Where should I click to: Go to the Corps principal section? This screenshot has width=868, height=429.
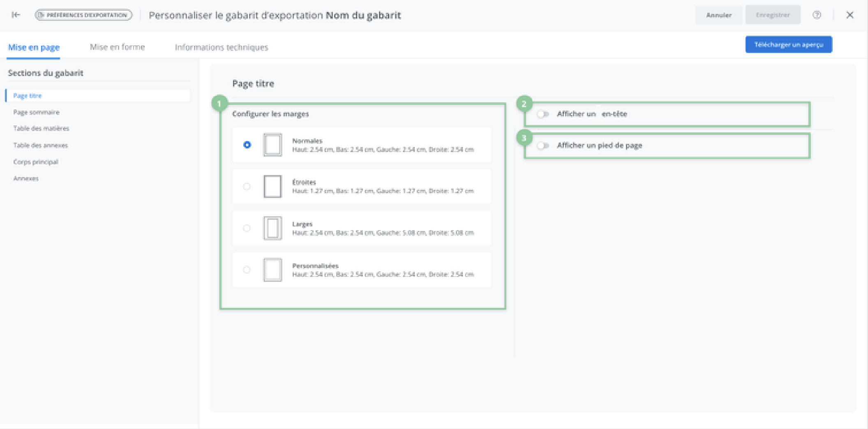click(x=36, y=162)
